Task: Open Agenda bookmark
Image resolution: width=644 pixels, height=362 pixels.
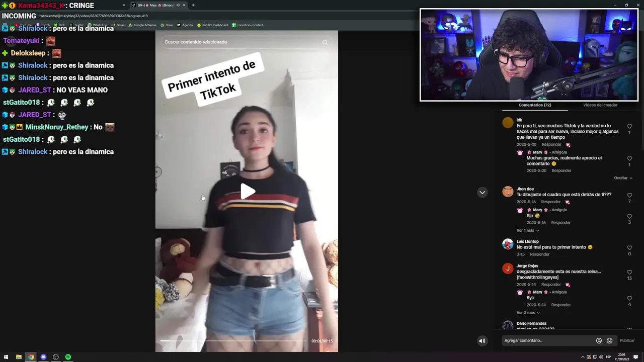Action: click(185, 25)
